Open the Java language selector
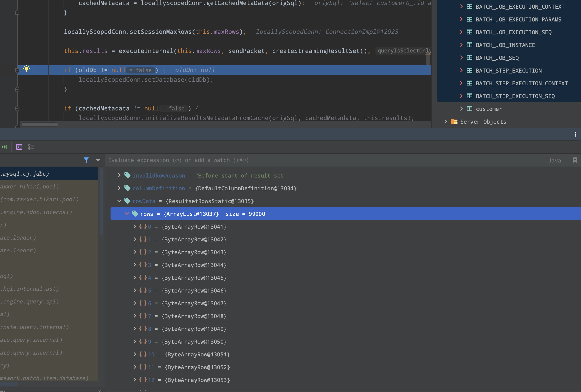Viewport: 581px width, 392px height. (554, 160)
